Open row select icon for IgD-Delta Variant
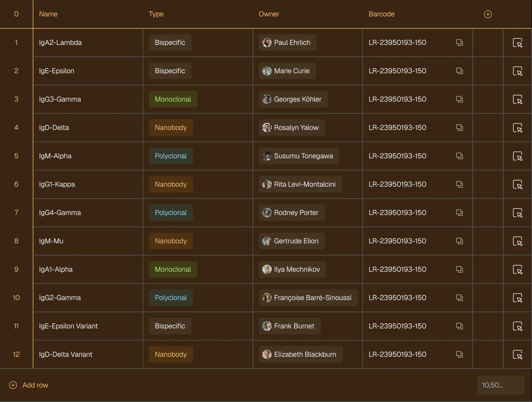 (x=518, y=355)
